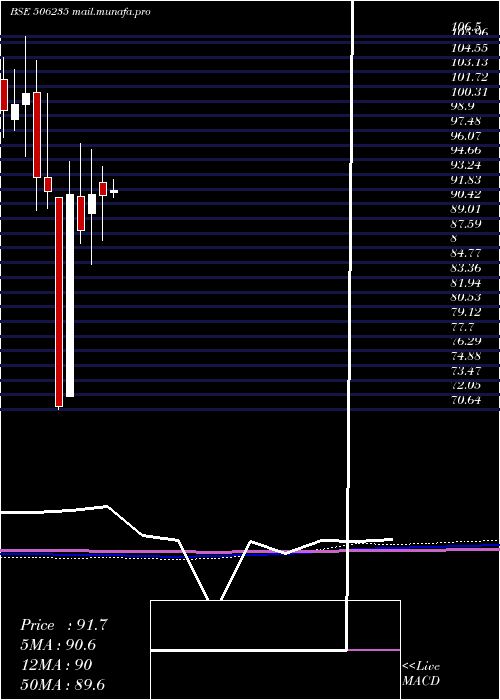Click the 80.53 price axis label
The width and height of the screenshot is (500, 700).
(x=467, y=297)
